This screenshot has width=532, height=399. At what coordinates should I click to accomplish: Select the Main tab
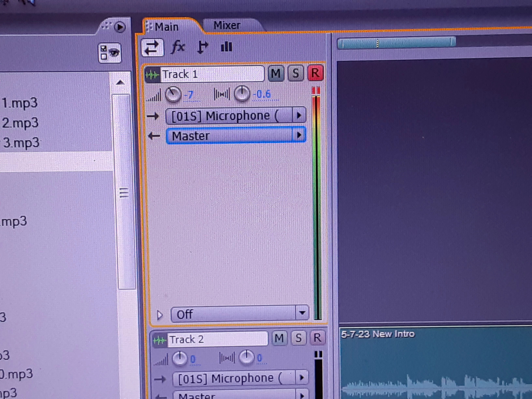tap(166, 27)
